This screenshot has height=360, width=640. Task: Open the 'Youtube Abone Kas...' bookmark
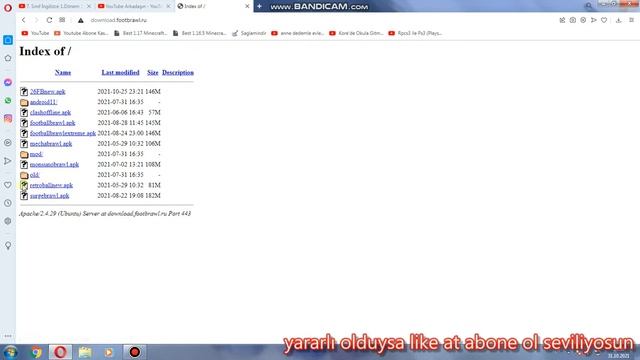(x=81, y=33)
